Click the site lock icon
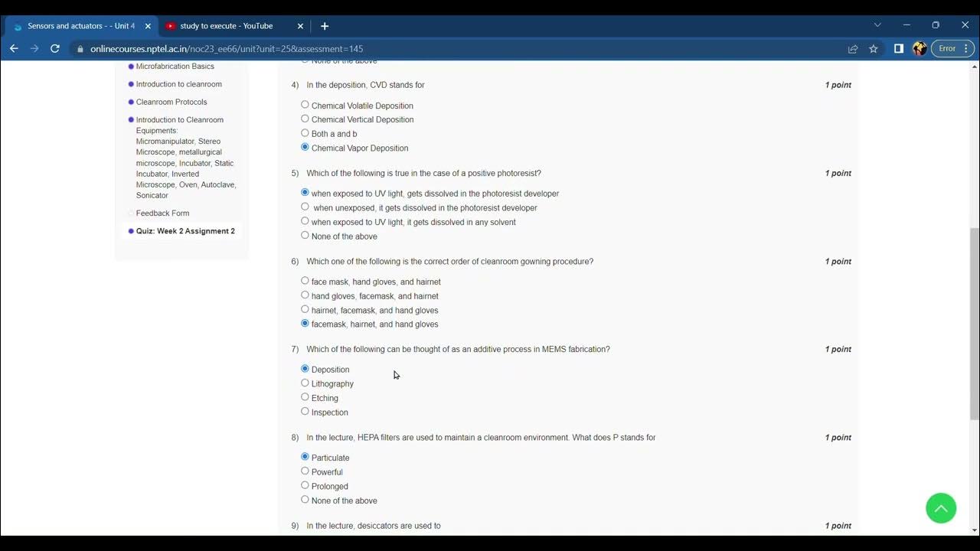Image resolution: width=980 pixels, height=551 pixels. click(80, 48)
